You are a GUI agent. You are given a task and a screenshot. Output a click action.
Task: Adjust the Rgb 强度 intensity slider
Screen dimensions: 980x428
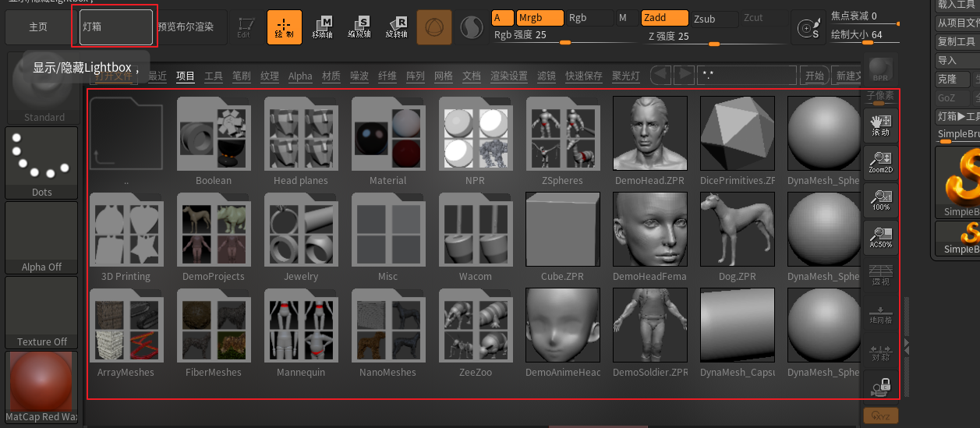click(x=564, y=41)
